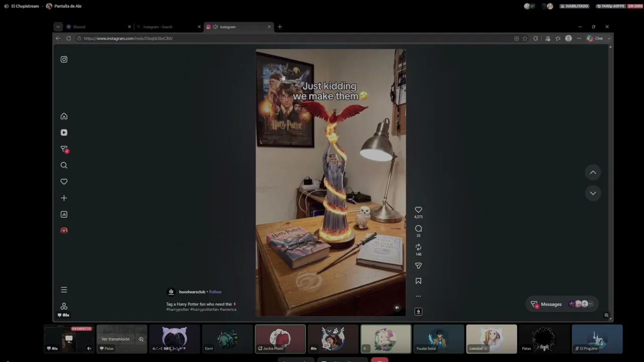Click the Pantalla de Ale stream label
Image resolution: width=644 pixels, height=362 pixels.
coord(68,6)
